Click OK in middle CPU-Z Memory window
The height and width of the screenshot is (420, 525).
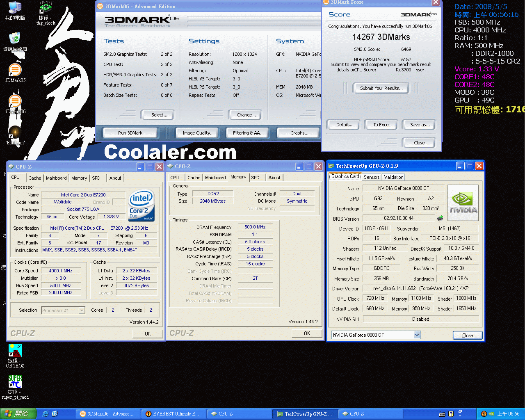(307, 333)
